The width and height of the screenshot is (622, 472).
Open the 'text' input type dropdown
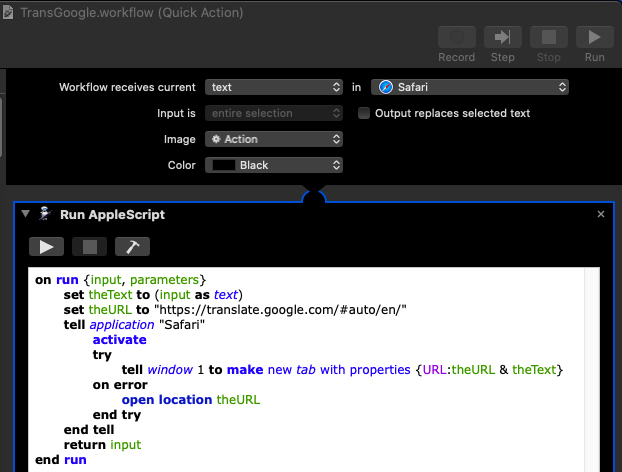tap(274, 87)
